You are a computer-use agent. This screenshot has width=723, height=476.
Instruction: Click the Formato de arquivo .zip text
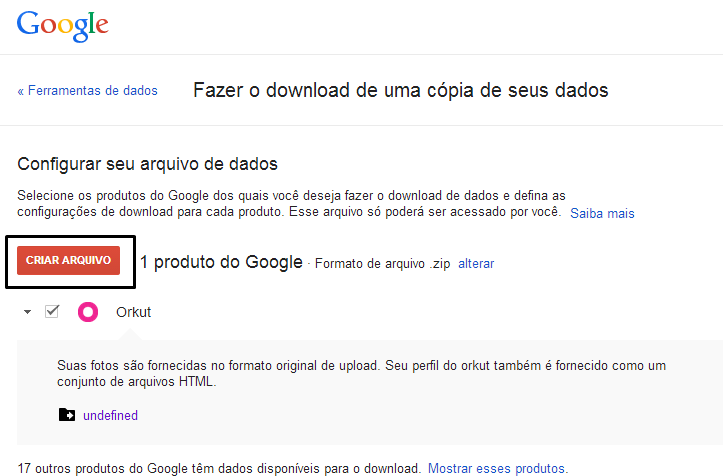tap(382, 263)
